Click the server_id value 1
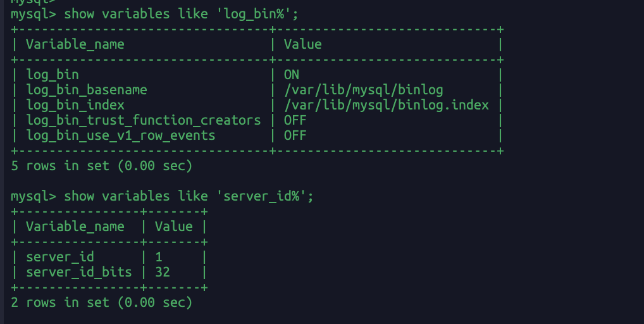 coord(159,257)
